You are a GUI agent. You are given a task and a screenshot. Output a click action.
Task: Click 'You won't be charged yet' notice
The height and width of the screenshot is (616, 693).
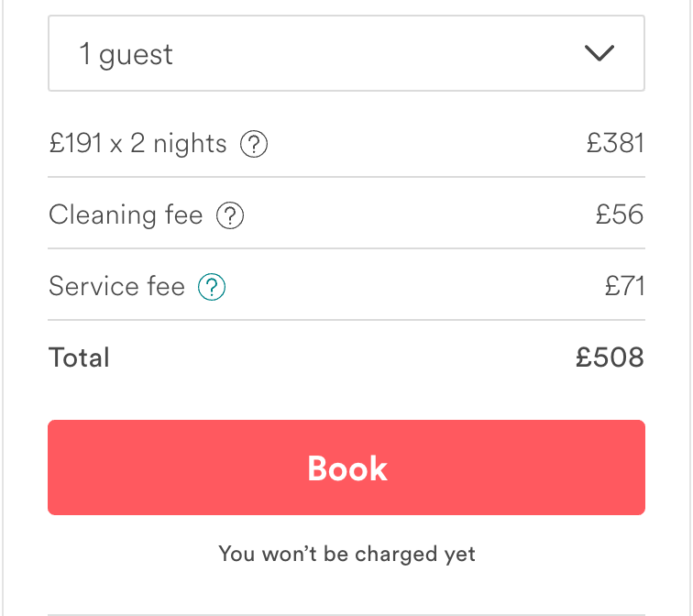tap(346, 554)
